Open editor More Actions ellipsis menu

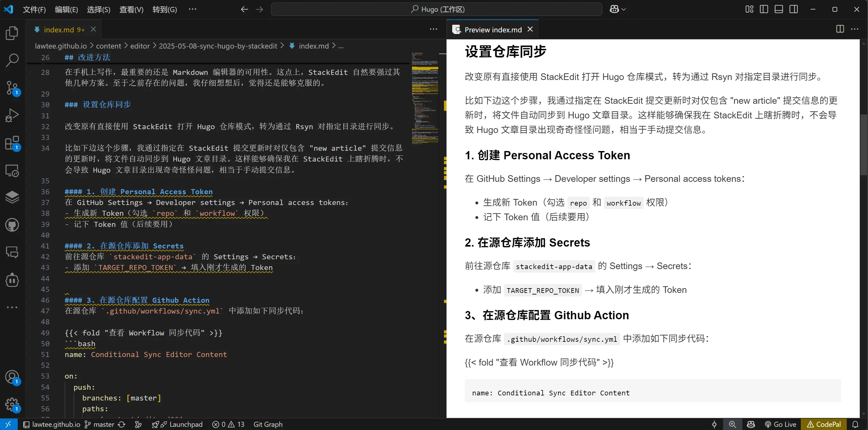pos(433,29)
